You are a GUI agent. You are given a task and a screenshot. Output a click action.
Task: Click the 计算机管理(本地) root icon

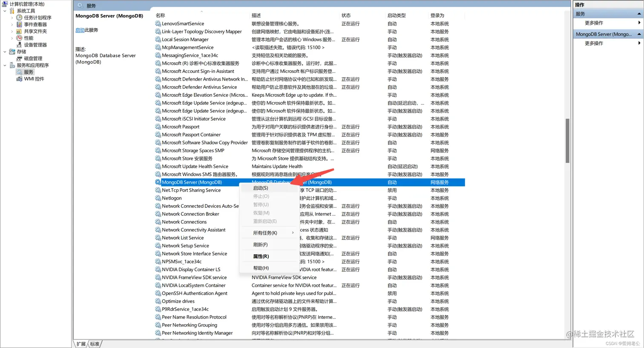point(5,4)
